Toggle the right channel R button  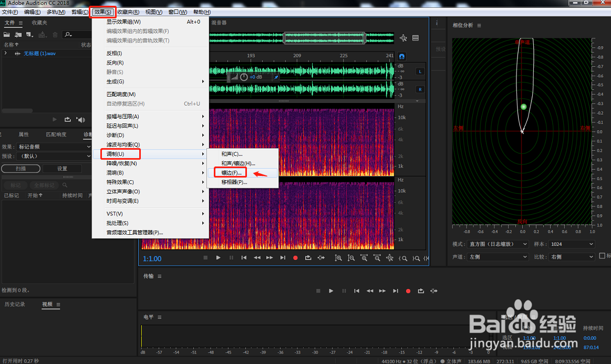pyautogui.click(x=420, y=89)
